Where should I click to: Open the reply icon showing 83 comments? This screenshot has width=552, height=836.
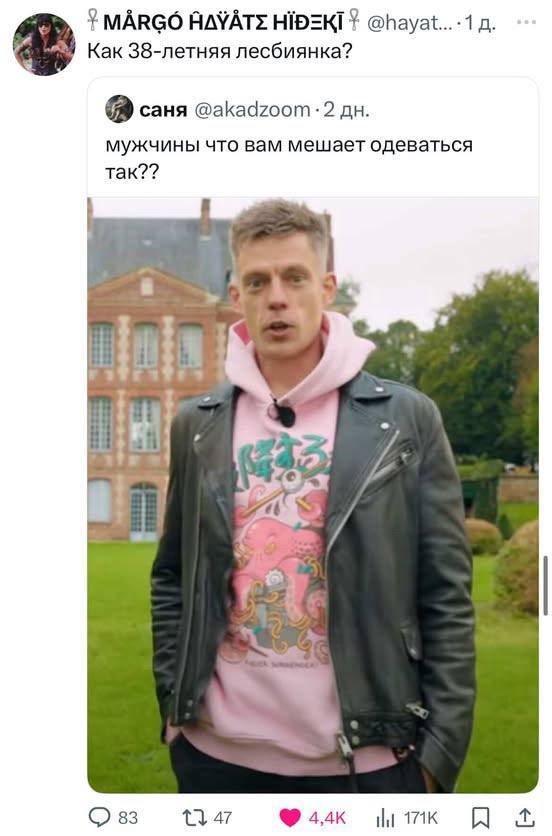[98, 817]
